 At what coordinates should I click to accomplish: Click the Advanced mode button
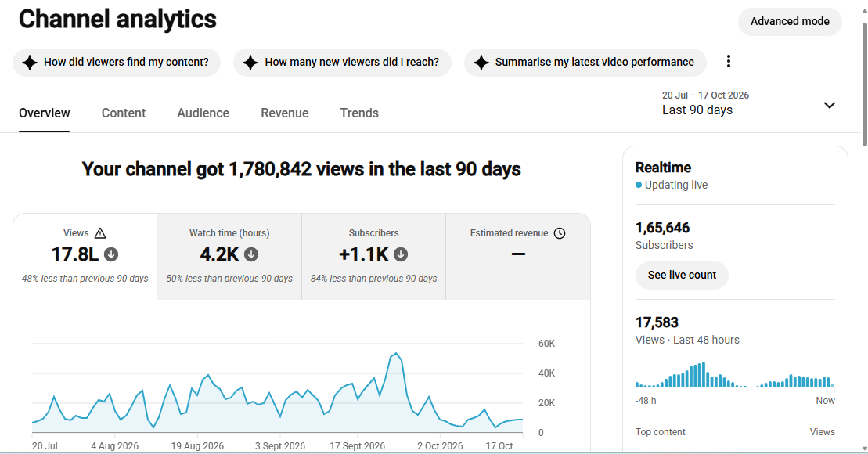pyautogui.click(x=790, y=22)
